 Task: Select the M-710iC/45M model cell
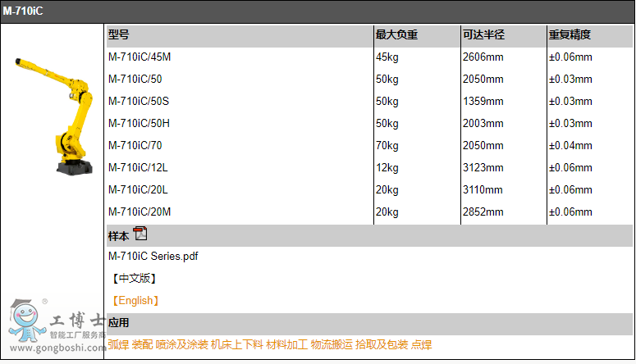click(x=140, y=57)
